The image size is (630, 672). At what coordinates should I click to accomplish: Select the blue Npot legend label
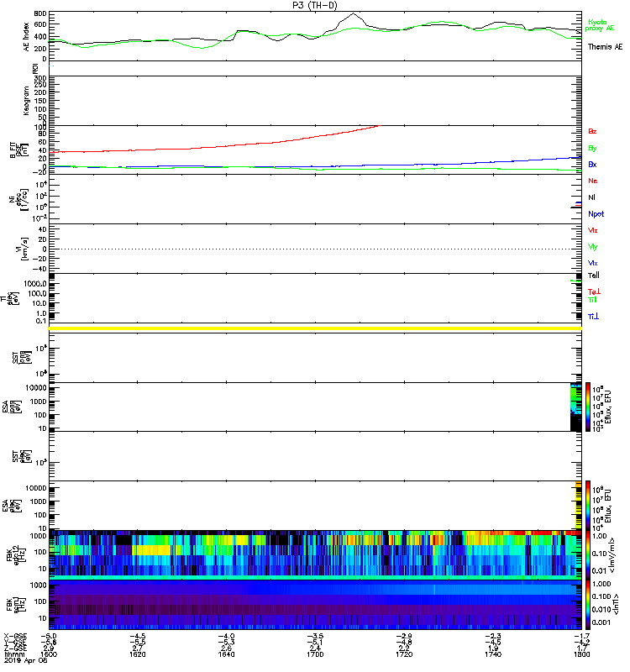pyautogui.click(x=596, y=214)
